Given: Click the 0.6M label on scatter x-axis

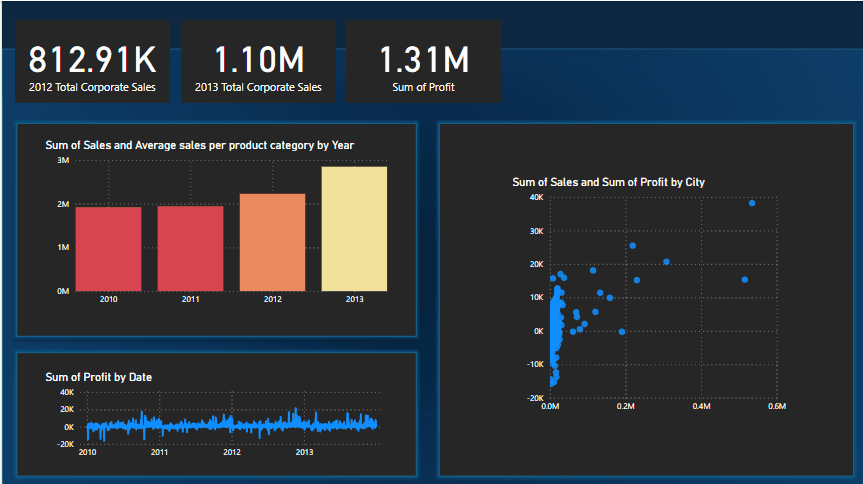Looking at the screenshot, I should (777, 406).
